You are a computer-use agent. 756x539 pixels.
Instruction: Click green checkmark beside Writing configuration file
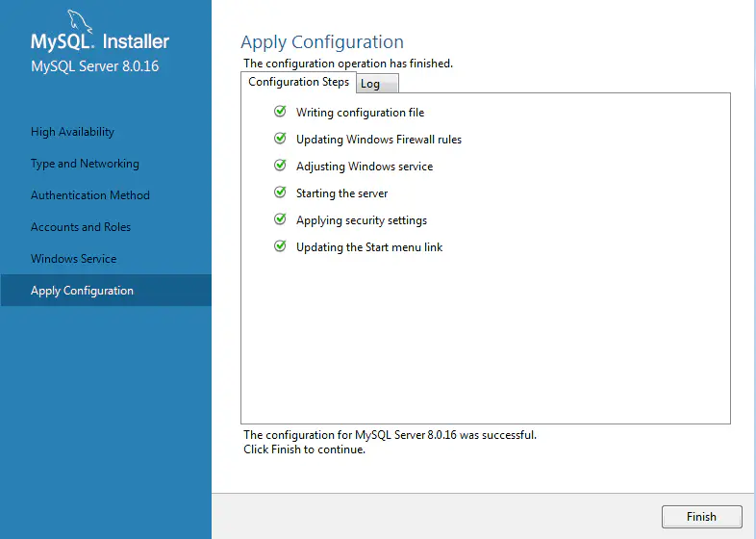280,112
